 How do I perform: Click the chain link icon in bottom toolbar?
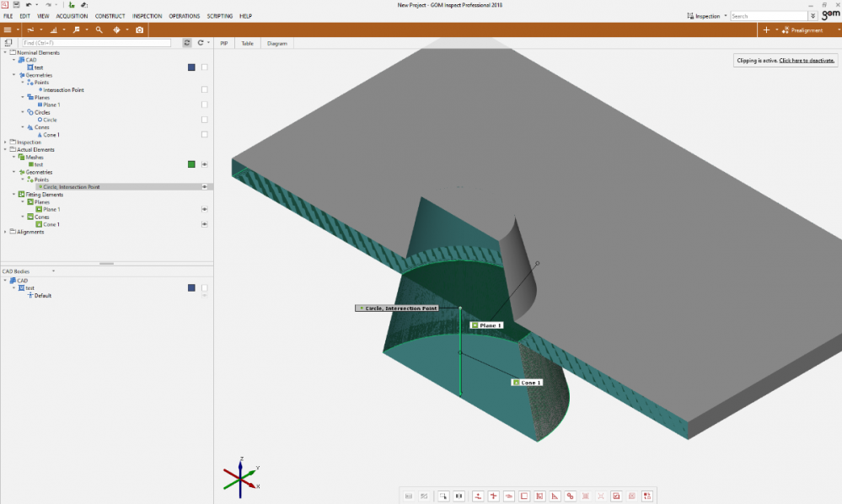571,496
